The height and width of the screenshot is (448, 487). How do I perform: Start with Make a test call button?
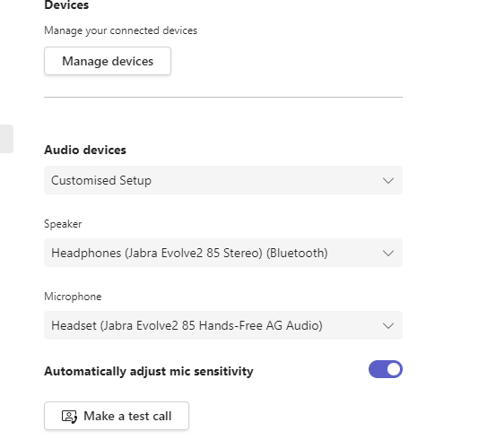(x=117, y=416)
